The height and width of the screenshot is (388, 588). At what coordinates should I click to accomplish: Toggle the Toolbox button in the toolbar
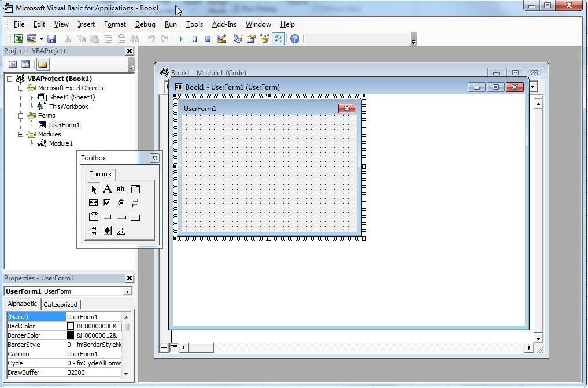pos(278,39)
